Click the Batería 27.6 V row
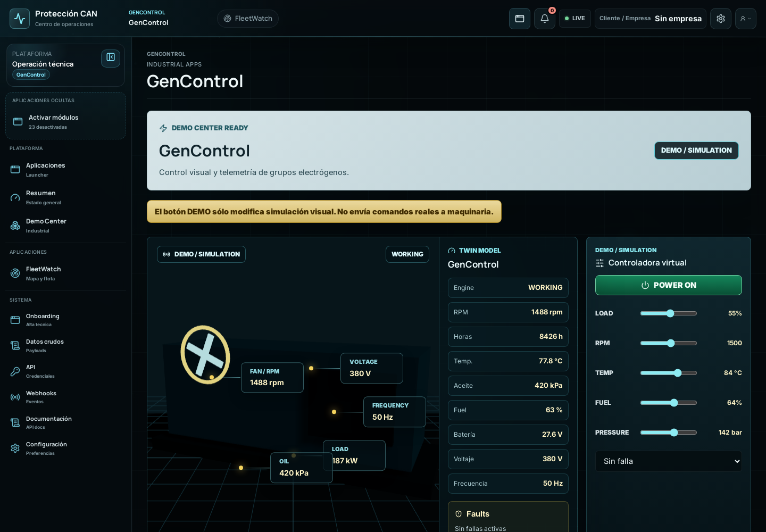 508,435
